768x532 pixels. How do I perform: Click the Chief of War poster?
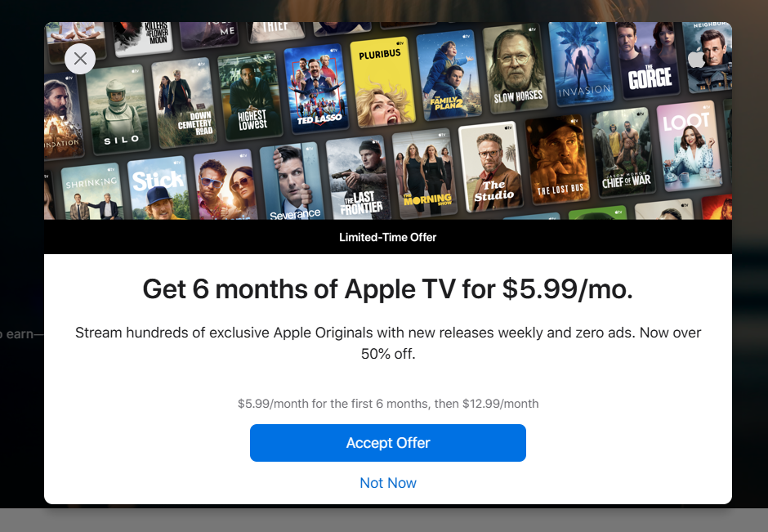point(623,152)
